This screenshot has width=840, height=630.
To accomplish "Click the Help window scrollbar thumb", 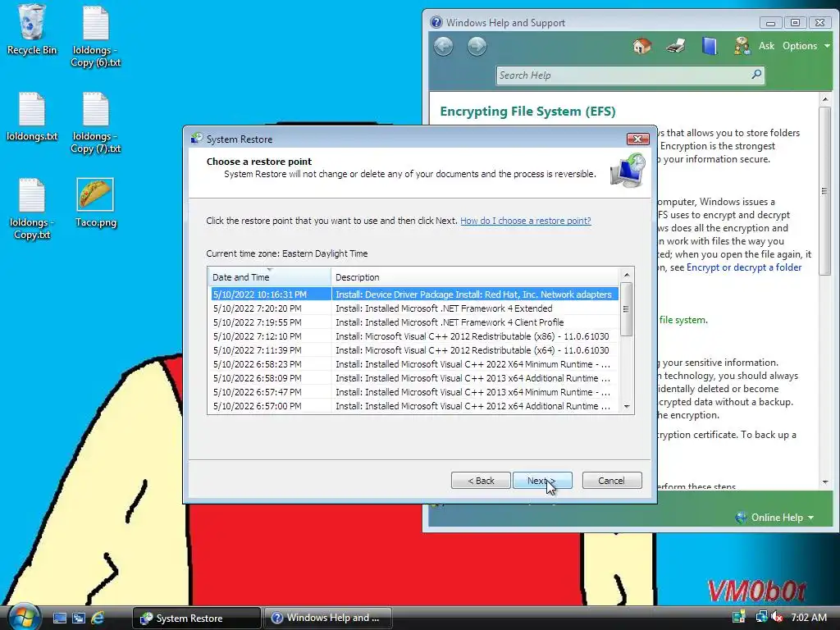I will (x=825, y=191).
